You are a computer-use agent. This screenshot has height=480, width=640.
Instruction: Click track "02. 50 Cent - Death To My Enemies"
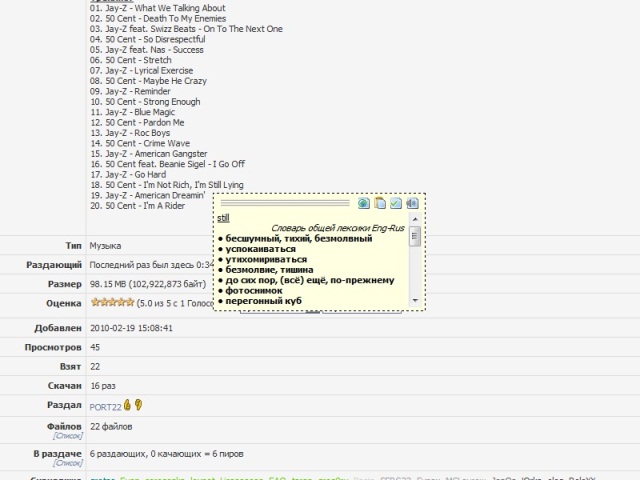click(158, 19)
